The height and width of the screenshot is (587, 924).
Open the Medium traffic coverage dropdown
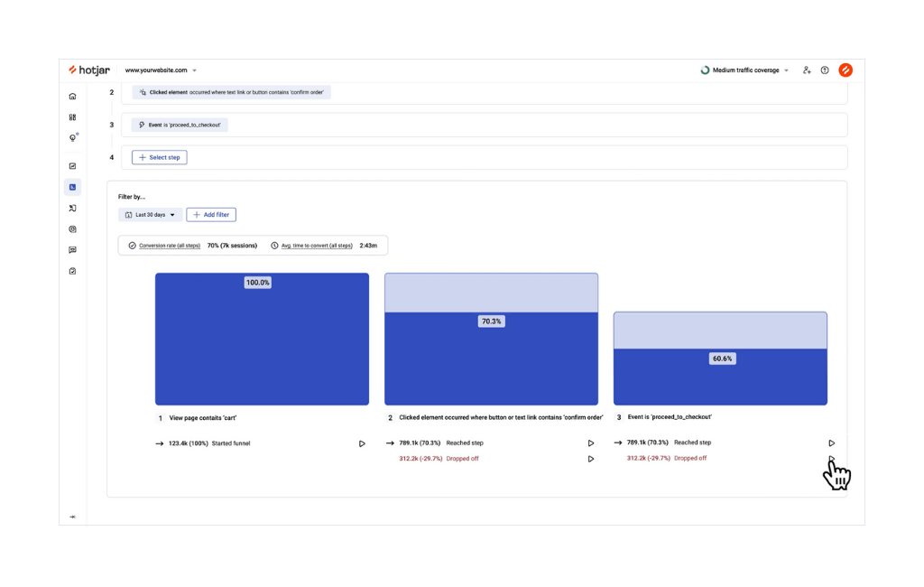point(744,70)
